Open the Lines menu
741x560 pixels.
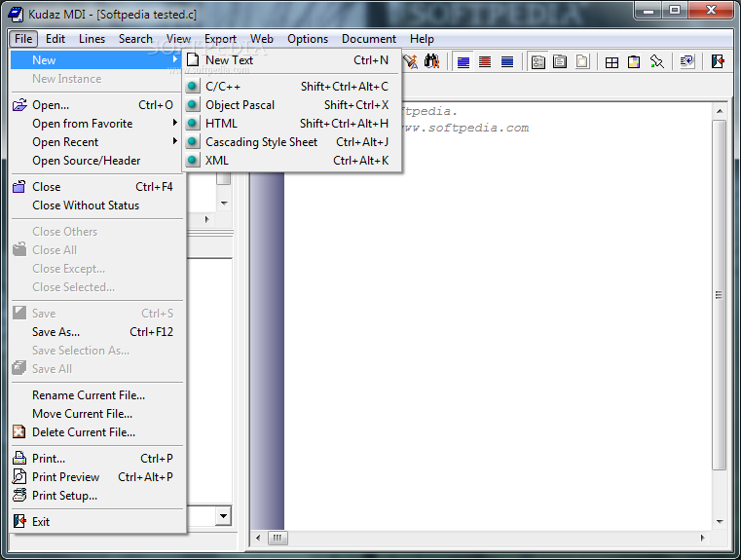tap(92, 39)
